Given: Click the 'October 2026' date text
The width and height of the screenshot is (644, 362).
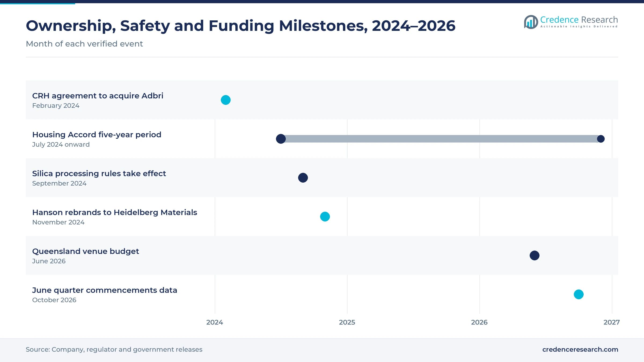Looking at the screenshot, I should point(54,300).
